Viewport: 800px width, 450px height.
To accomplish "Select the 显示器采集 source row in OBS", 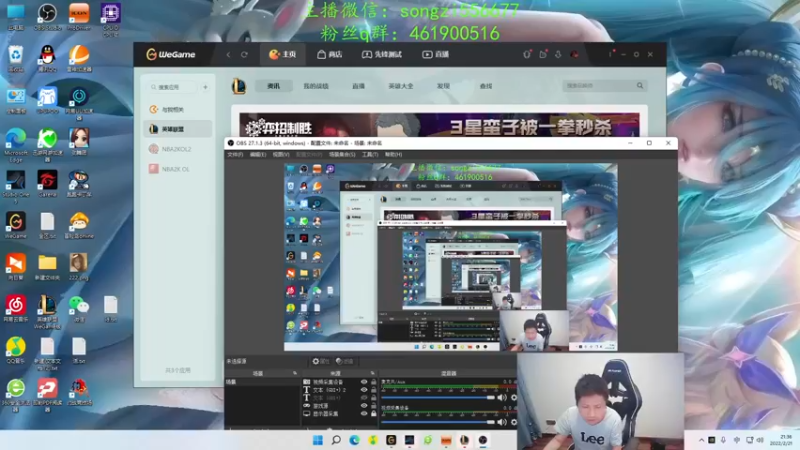I will point(339,414).
